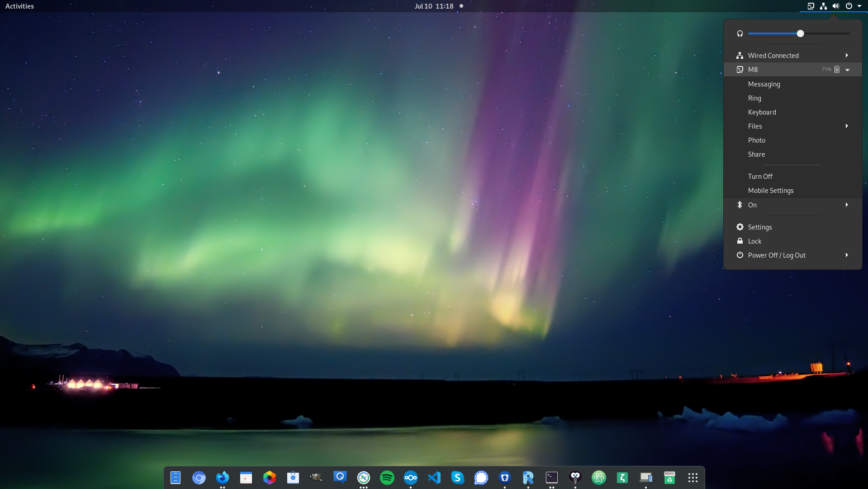Click headphones icon beside volume slider
This screenshot has height=489, width=868.
coord(740,34)
